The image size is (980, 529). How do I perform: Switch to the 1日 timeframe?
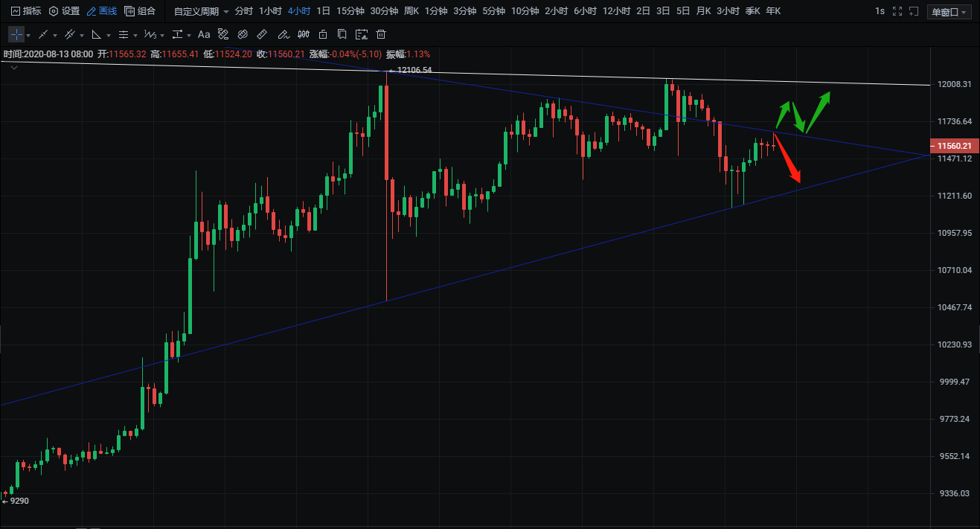(323, 11)
